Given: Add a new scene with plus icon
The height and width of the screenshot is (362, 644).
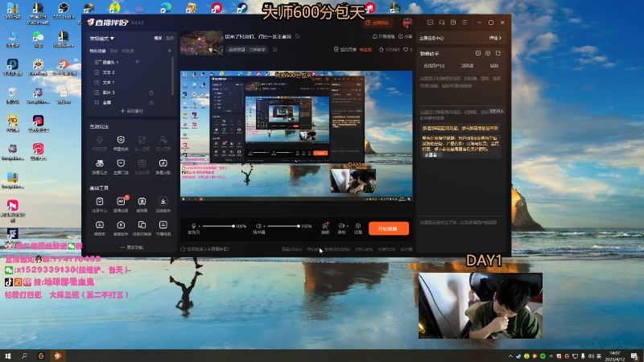Looking at the screenshot, I should pyautogui.click(x=170, y=51).
